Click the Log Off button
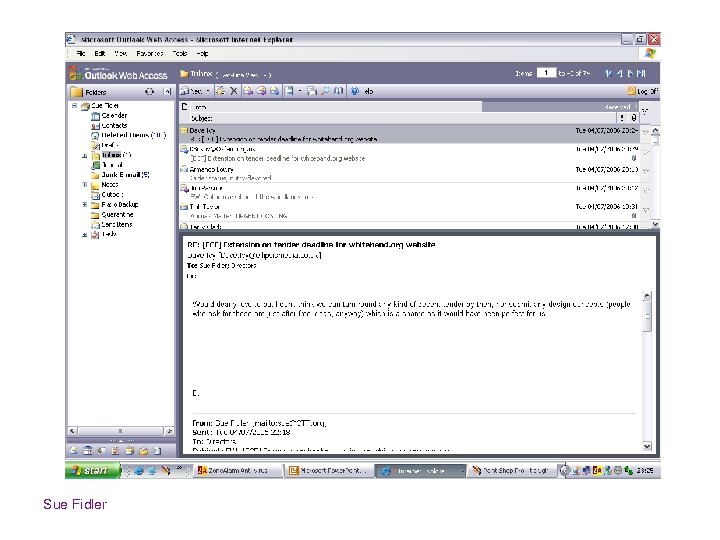This screenshot has width=720, height=540. [x=643, y=91]
